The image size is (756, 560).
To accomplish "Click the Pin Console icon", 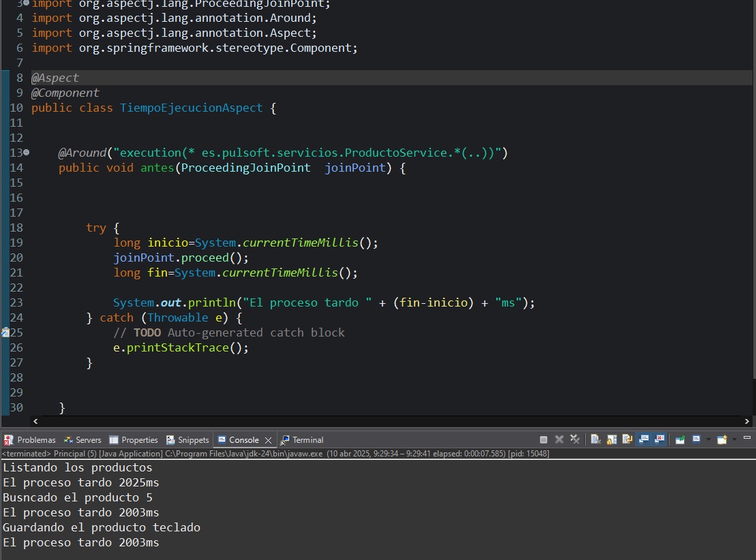I will pos(680,440).
